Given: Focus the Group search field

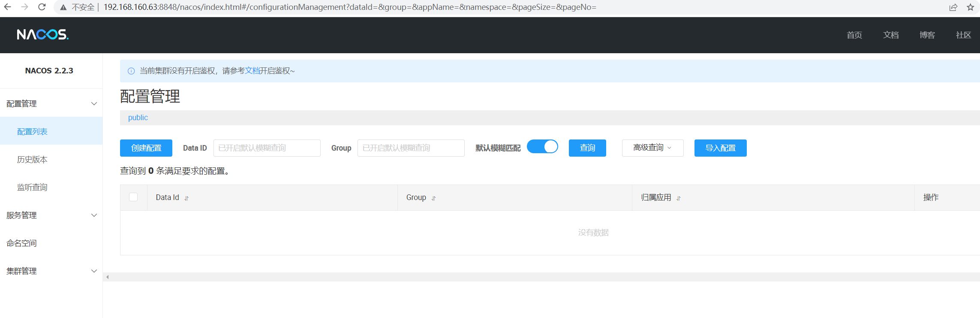Looking at the screenshot, I should pos(411,148).
